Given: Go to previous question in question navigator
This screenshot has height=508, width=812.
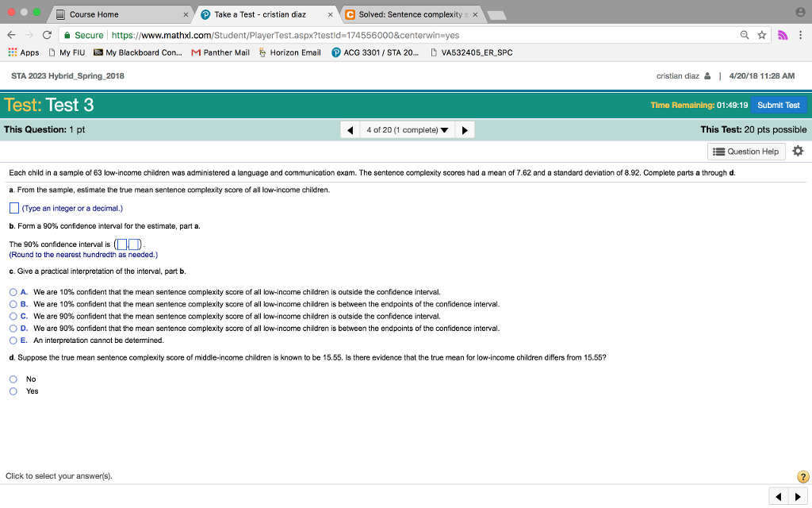Looking at the screenshot, I should pyautogui.click(x=350, y=130).
